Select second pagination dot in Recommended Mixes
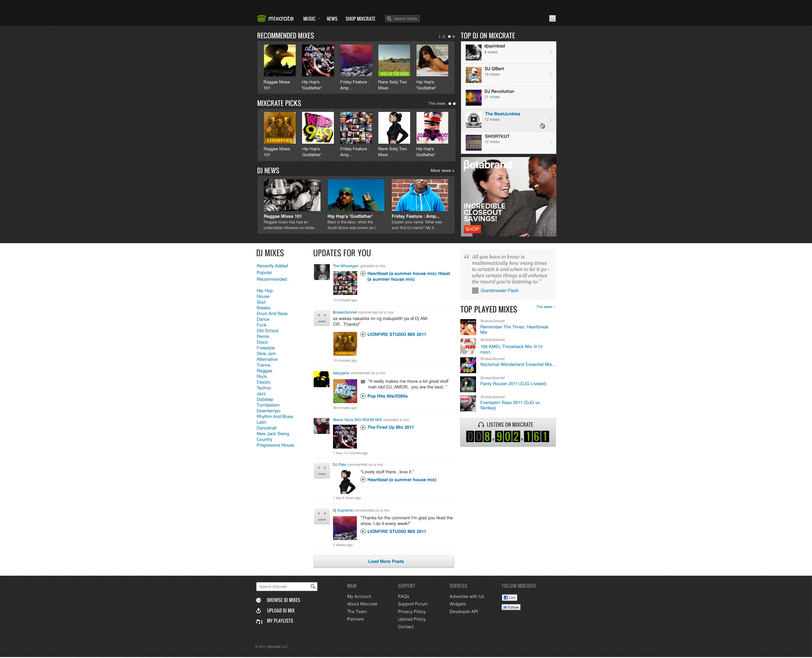Viewport: 812px width, 658px height. coord(454,37)
